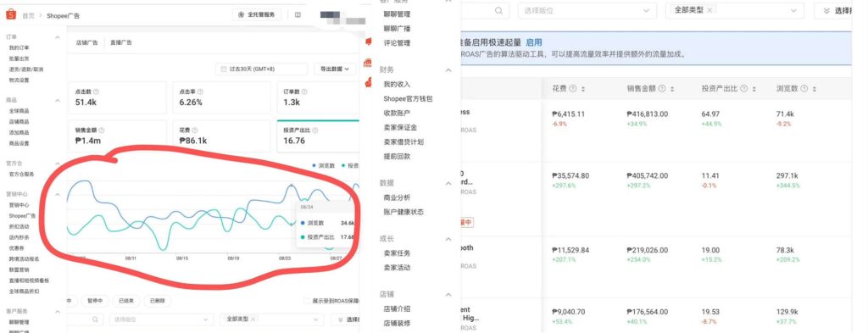Image resolution: width=868 pixels, height=333 pixels.
Task: Tick the 展示受到ROAS保障 checkbox
Action: coord(307,301)
